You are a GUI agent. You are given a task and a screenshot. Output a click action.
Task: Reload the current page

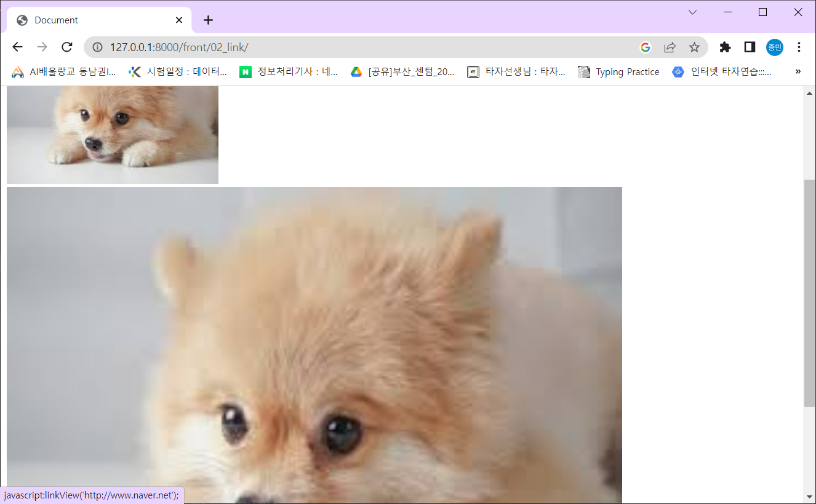pos(66,47)
